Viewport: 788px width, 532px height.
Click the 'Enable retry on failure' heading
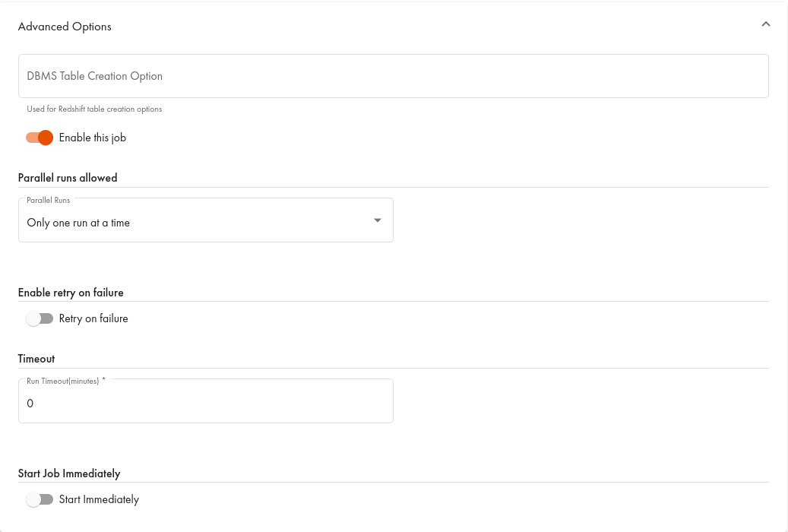71,293
